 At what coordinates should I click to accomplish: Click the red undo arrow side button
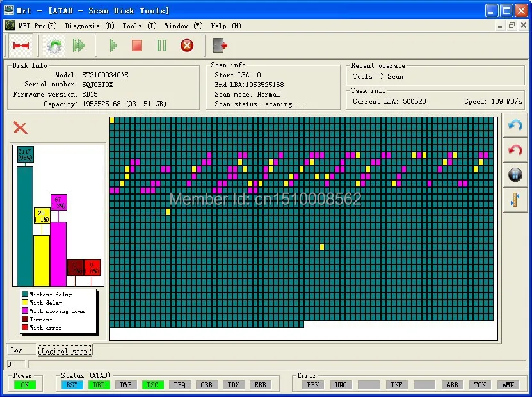pos(515,150)
